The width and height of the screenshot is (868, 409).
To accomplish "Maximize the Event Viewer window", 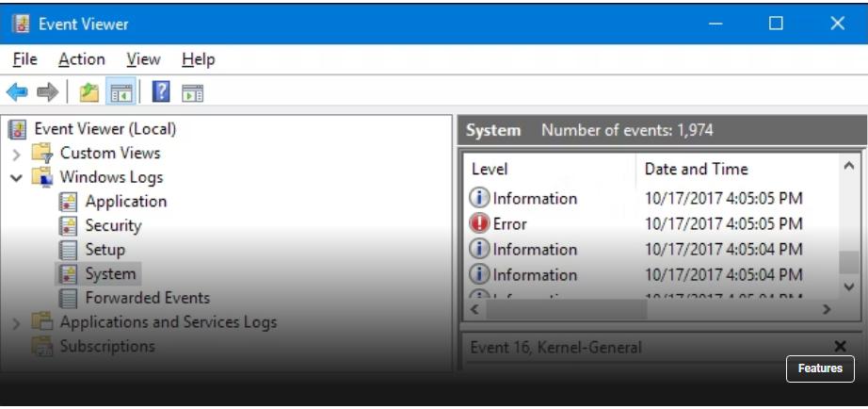I will pos(776,24).
